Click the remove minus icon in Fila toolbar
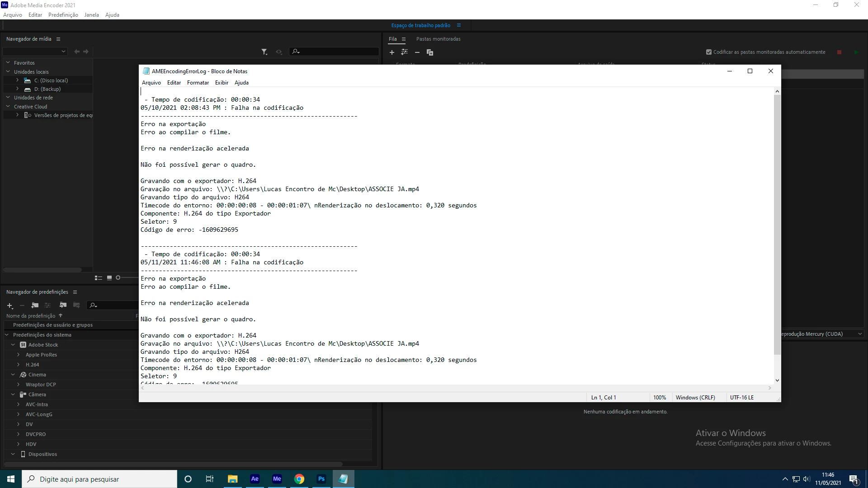 coord(417,52)
